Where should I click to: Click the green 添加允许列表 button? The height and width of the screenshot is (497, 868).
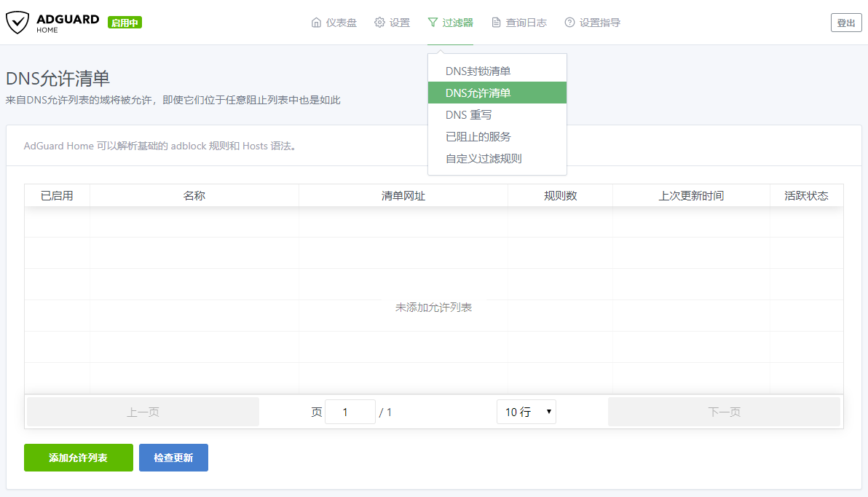point(79,458)
